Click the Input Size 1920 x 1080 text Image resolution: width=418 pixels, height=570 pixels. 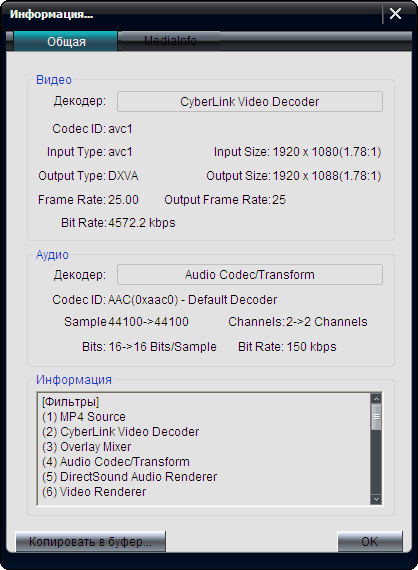click(x=297, y=152)
